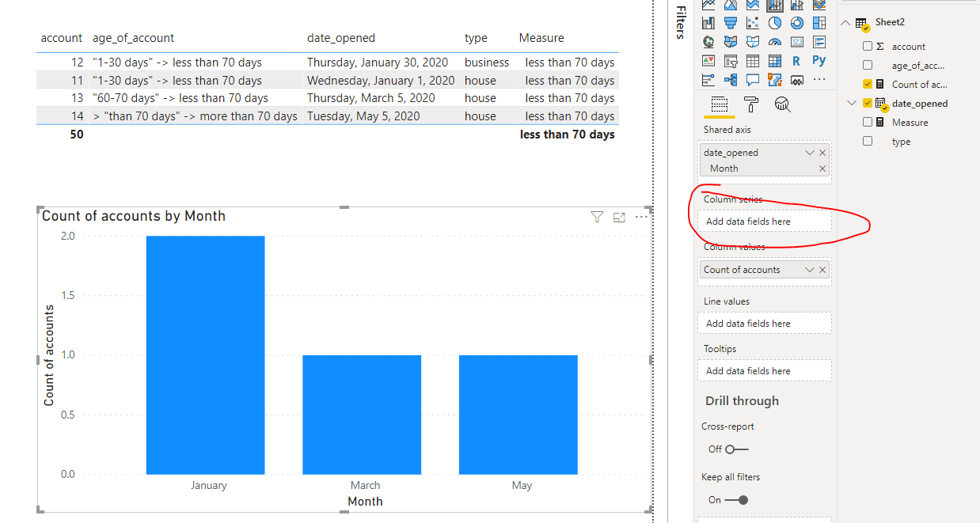Open More options ellipsis on chart

641,217
